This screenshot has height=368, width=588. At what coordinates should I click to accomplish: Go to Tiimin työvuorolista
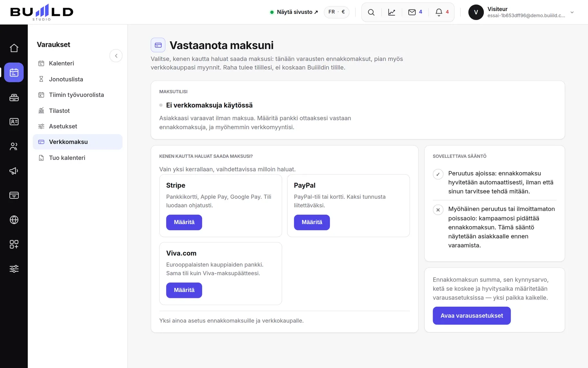[x=78, y=95]
